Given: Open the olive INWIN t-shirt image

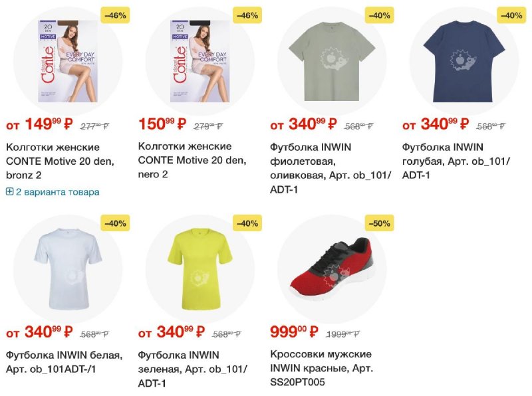Looking at the screenshot, I should (x=332, y=61).
